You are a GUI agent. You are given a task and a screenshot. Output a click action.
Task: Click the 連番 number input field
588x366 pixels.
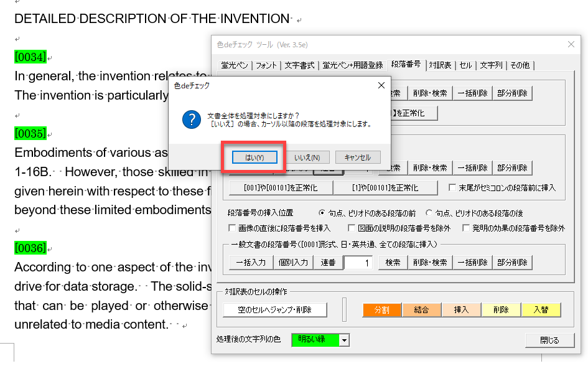(360, 263)
